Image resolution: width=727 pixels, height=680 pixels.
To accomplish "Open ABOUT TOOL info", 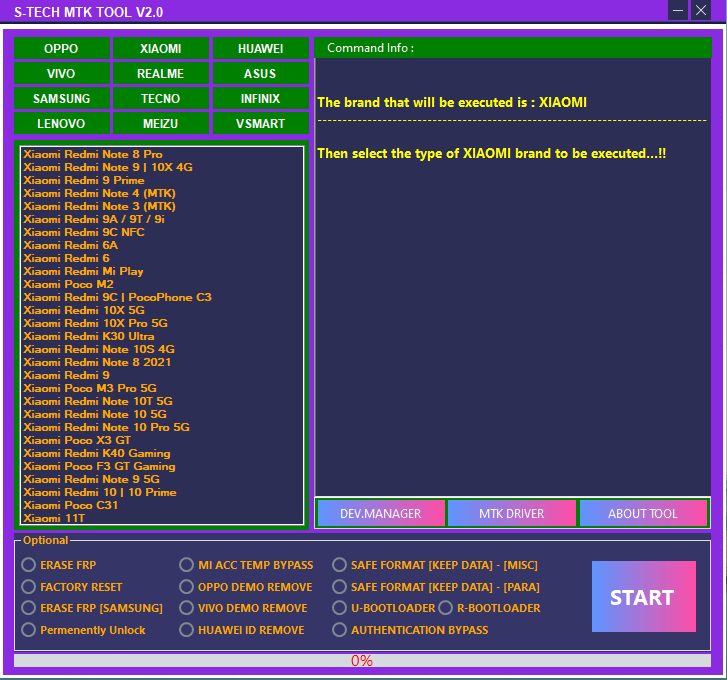I will click(643, 513).
